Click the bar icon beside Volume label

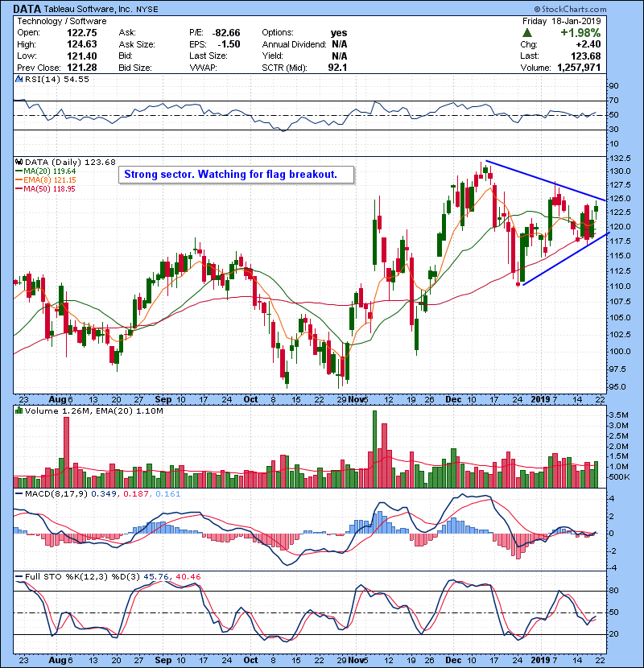coord(19,410)
